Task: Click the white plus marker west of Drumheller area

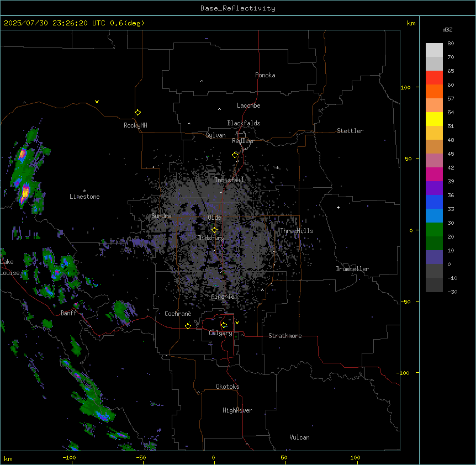Action: click(x=338, y=207)
